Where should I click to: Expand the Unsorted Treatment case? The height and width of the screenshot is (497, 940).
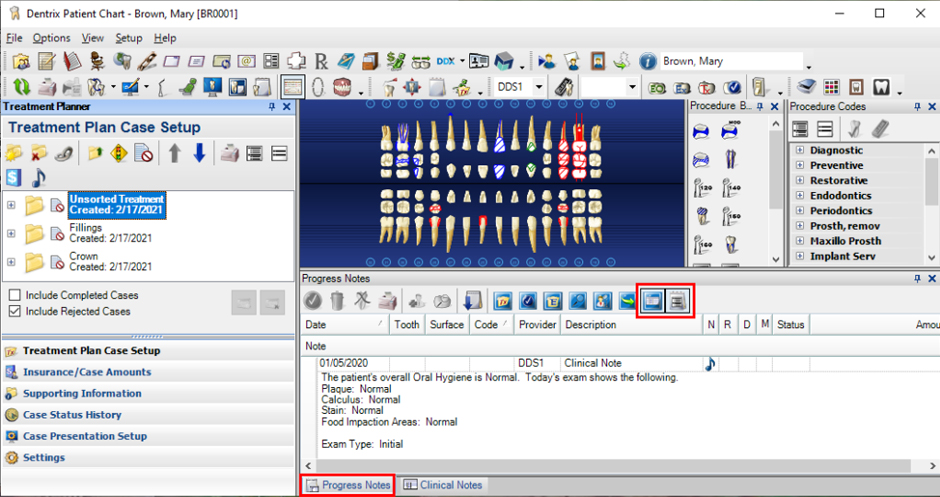(11, 205)
